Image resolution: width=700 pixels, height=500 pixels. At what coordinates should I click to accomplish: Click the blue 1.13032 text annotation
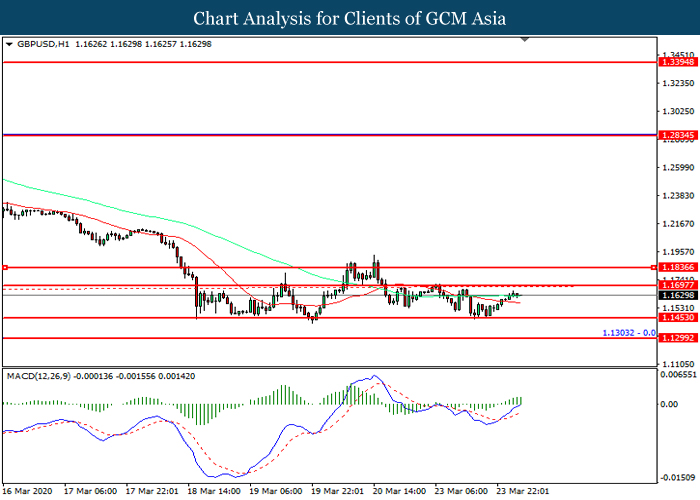(627, 331)
